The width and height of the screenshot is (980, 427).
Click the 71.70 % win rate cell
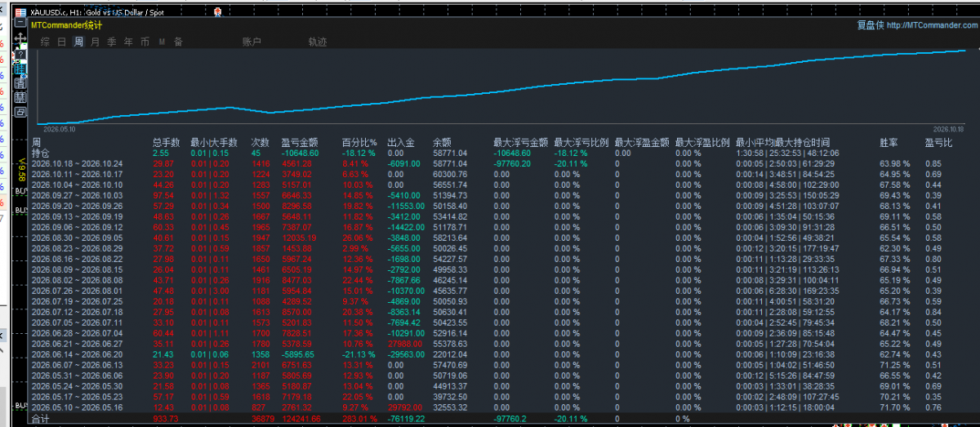[x=894, y=407]
